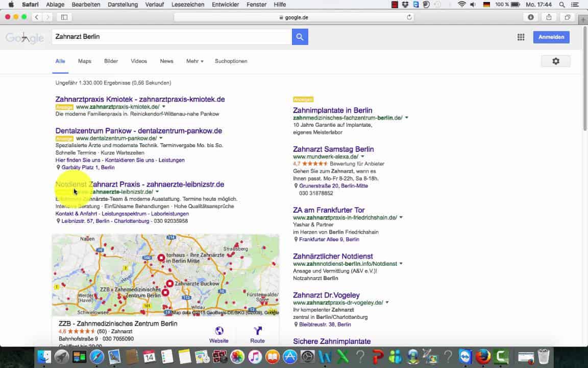The image size is (588, 368).
Task: Open the Verlauf menu
Action: click(155, 5)
